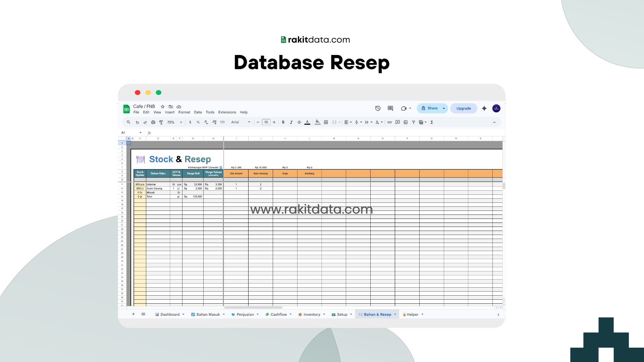The width and height of the screenshot is (644, 362).
Task: Click the borders icon
Action: (326, 122)
